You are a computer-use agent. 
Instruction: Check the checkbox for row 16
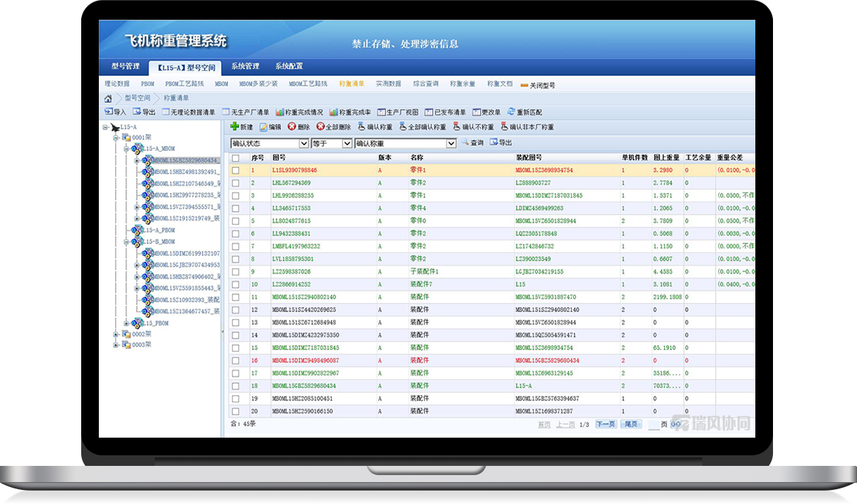pyautogui.click(x=236, y=361)
